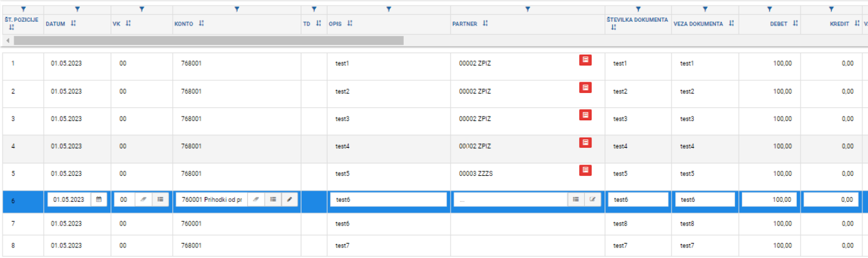Image resolution: width=868 pixels, height=258 pixels.
Task: Open filter funnel above VK column
Action: pos(142,9)
